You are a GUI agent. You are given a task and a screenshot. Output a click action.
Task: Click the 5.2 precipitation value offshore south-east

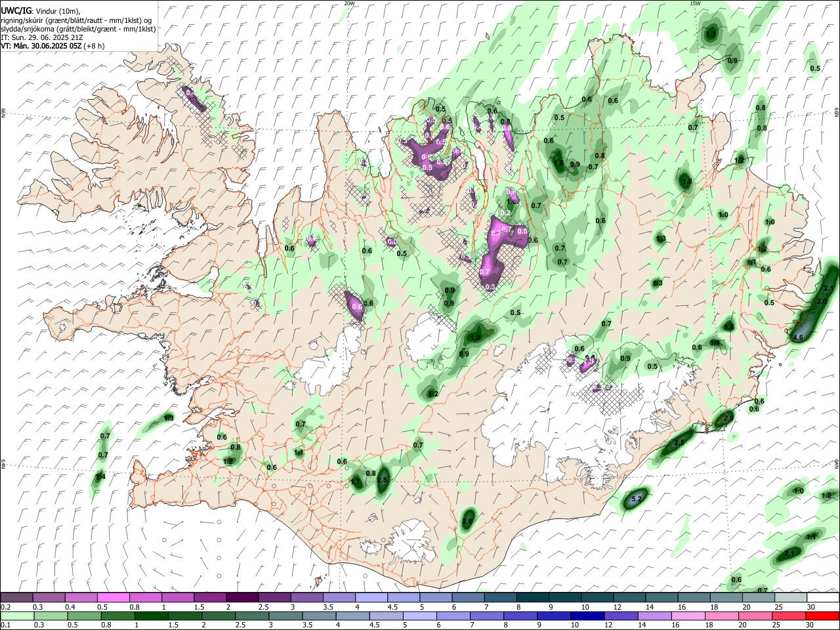click(x=636, y=499)
